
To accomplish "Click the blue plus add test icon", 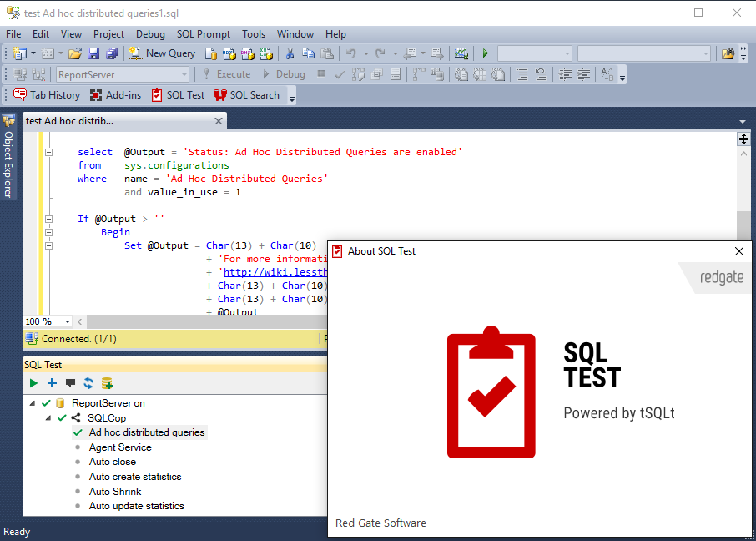I will 52,383.
